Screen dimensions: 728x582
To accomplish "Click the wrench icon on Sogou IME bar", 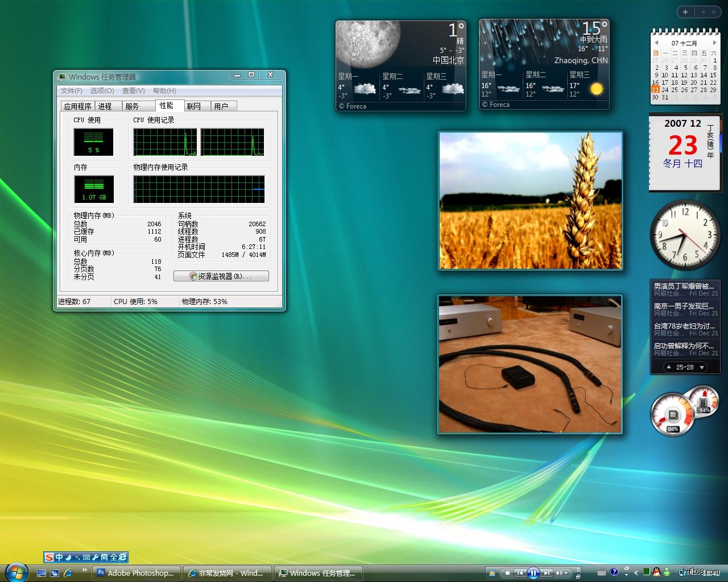I will (96, 558).
